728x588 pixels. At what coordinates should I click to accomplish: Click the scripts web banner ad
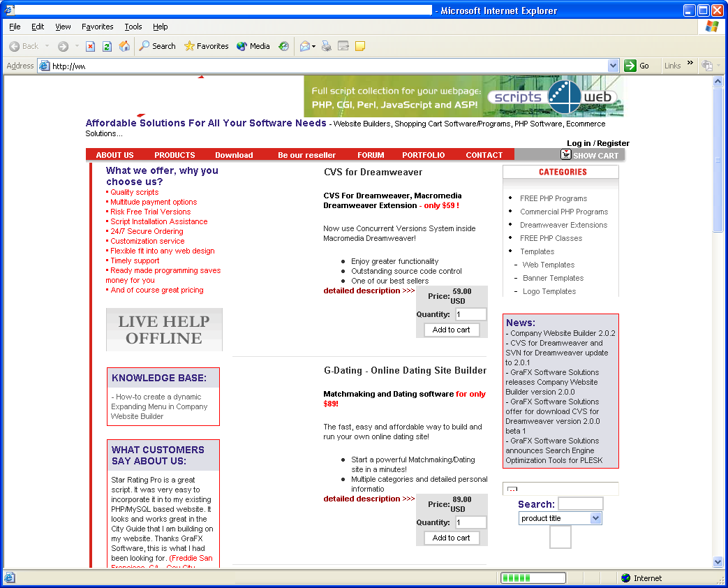click(x=463, y=96)
